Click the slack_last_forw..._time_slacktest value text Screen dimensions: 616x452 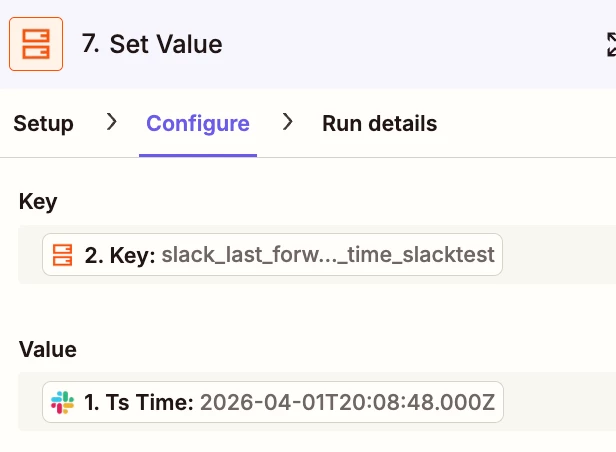328,255
